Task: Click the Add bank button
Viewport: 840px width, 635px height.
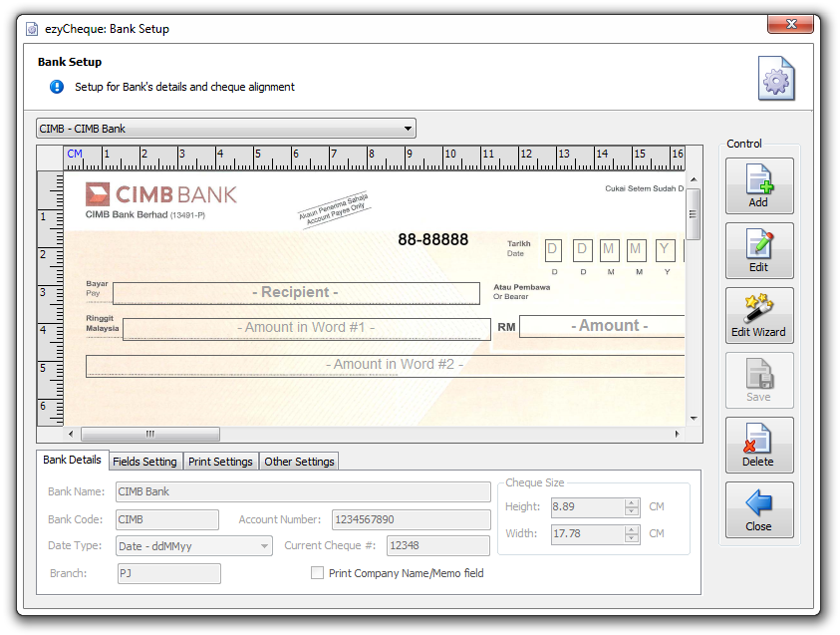Action: tap(759, 186)
